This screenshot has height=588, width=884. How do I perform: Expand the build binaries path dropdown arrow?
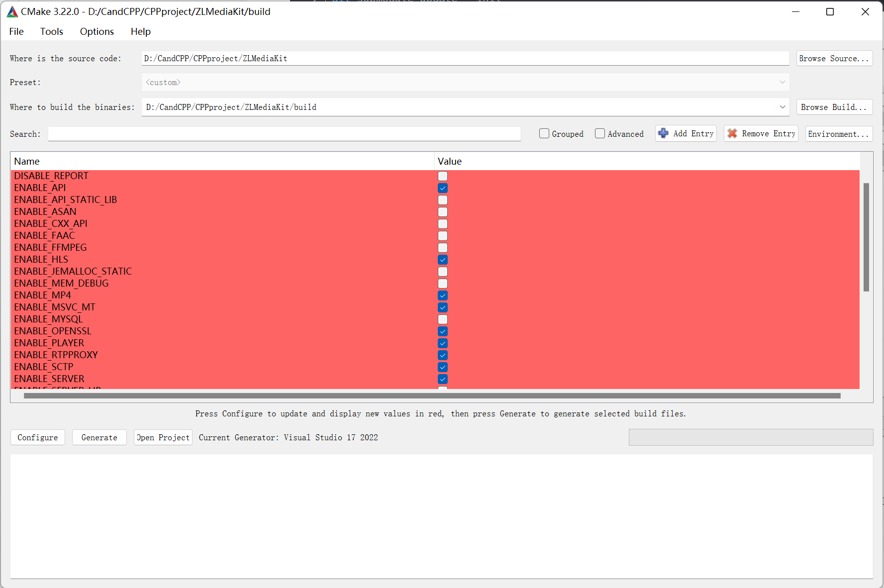[783, 107]
